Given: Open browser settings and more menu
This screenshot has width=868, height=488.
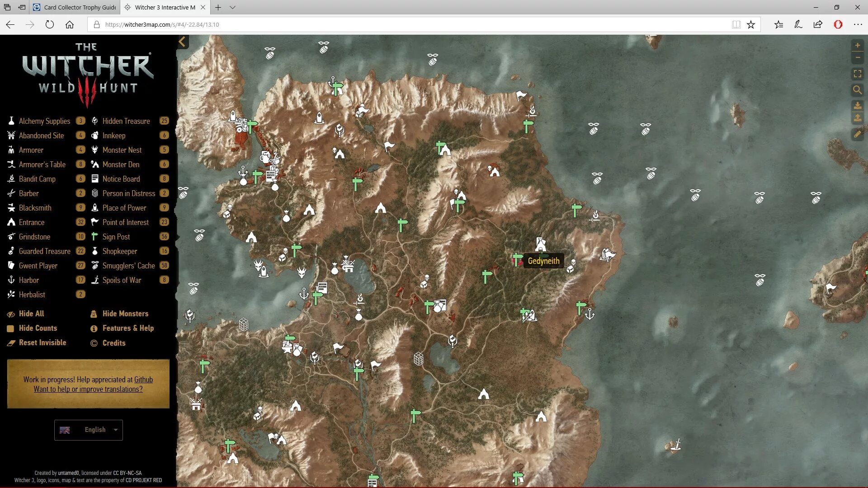Looking at the screenshot, I should click(x=858, y=25).
